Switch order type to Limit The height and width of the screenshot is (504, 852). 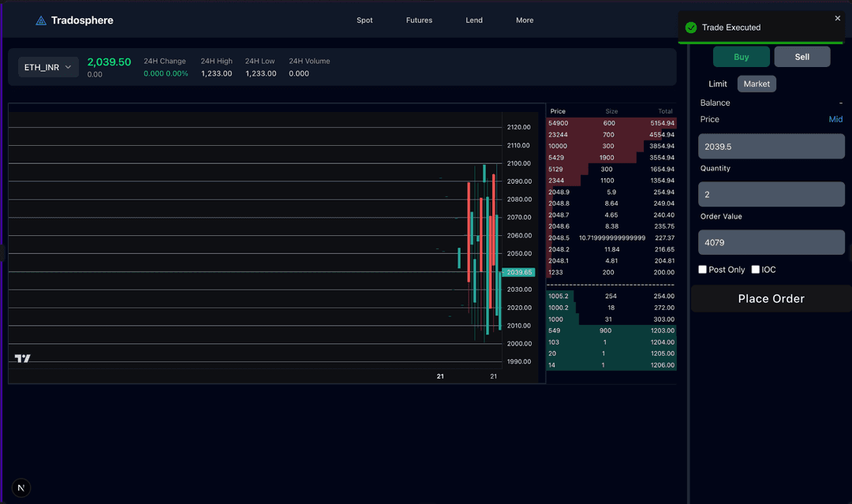point(718,84)
